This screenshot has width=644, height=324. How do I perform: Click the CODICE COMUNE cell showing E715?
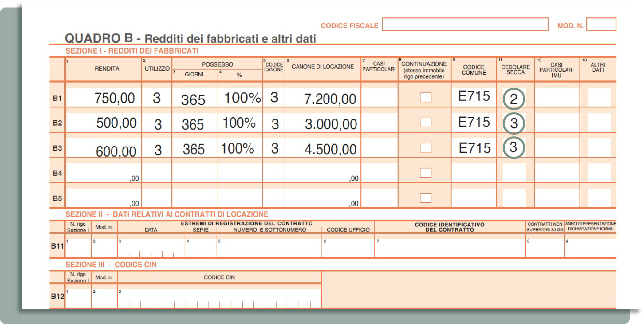point(474,97)
